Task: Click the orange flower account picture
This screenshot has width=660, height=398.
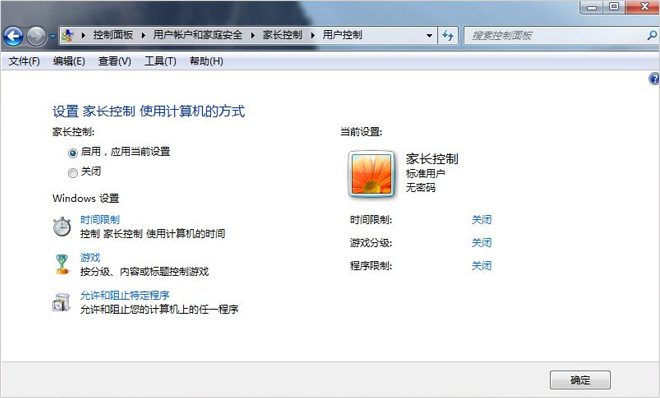Action: [372, 174]
